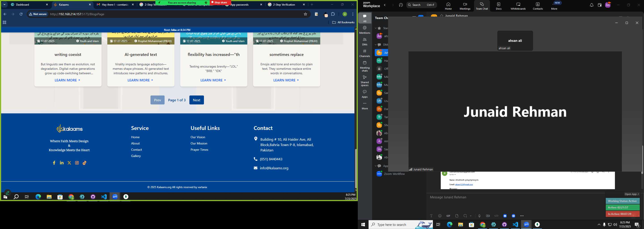Select the All chats sidebar icon

click(365, 18)
